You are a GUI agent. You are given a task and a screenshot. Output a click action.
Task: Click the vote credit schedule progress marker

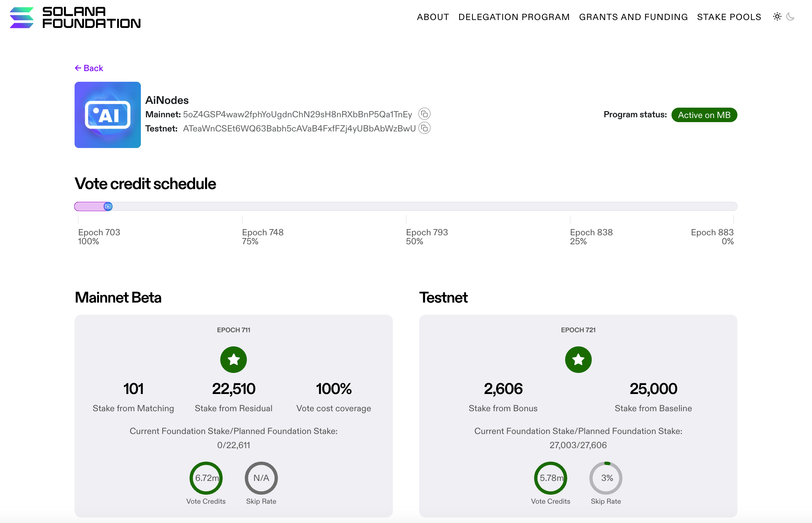(x=108, y=206)
